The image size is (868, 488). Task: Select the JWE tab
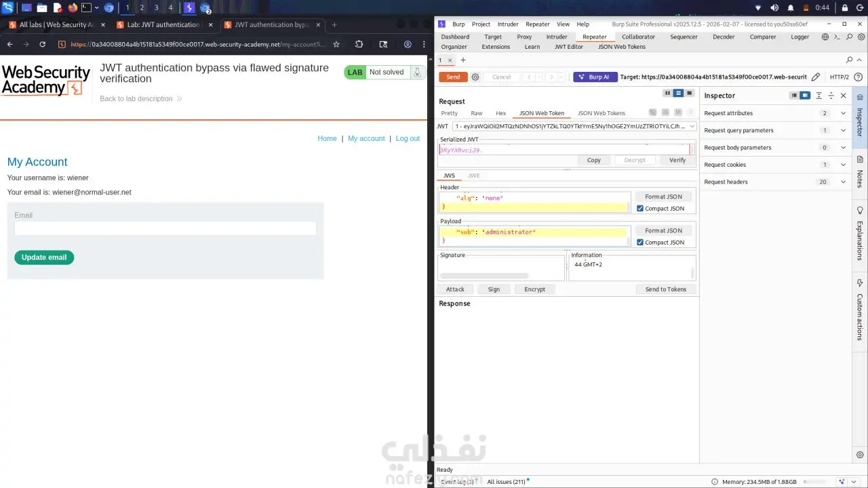474,176
